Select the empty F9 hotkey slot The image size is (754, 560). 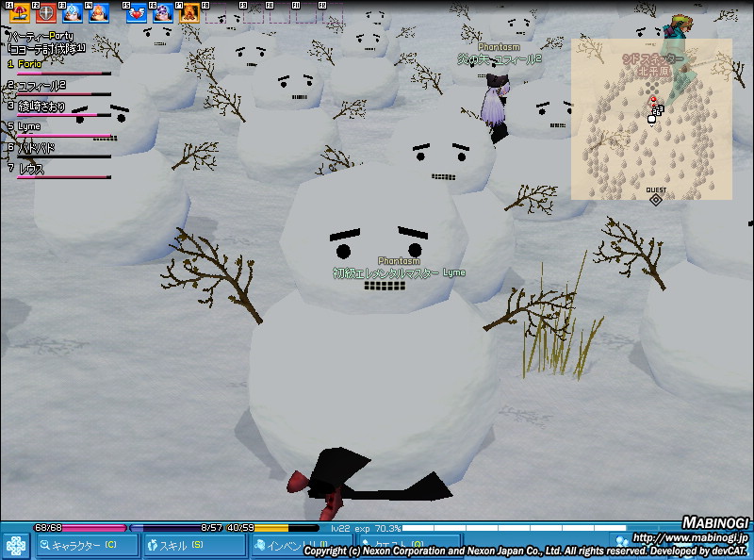click(253, 13)
